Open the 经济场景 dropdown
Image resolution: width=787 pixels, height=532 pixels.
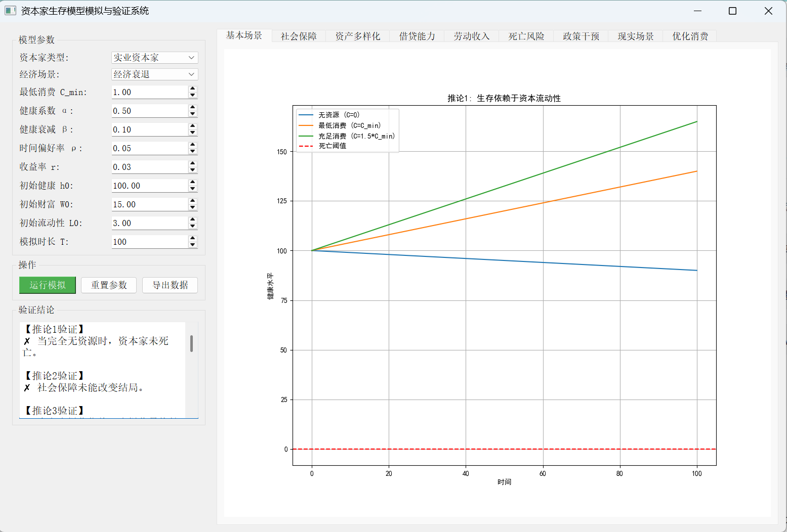tap(154, 74)
